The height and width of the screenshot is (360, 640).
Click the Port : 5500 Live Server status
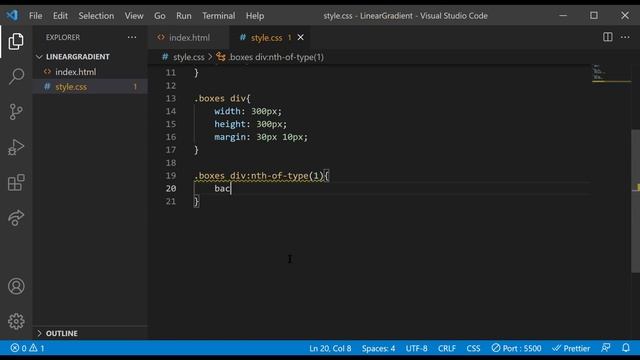[x=516, y=348]
